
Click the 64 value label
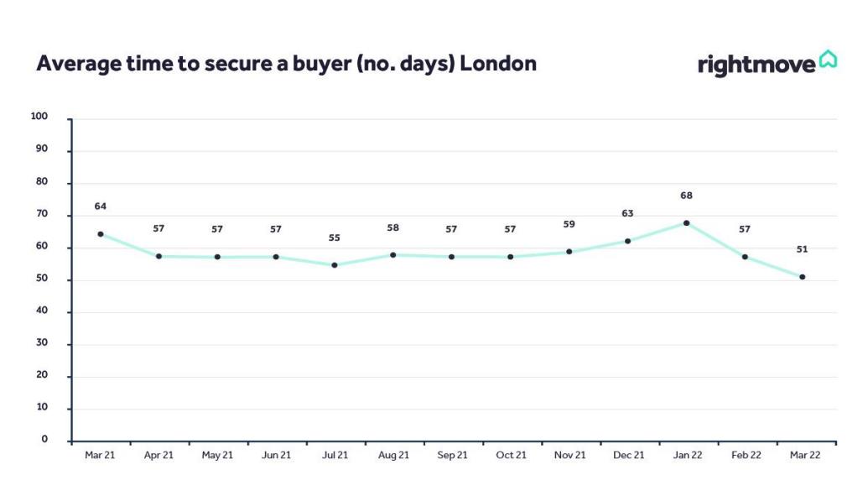[100, 206]
